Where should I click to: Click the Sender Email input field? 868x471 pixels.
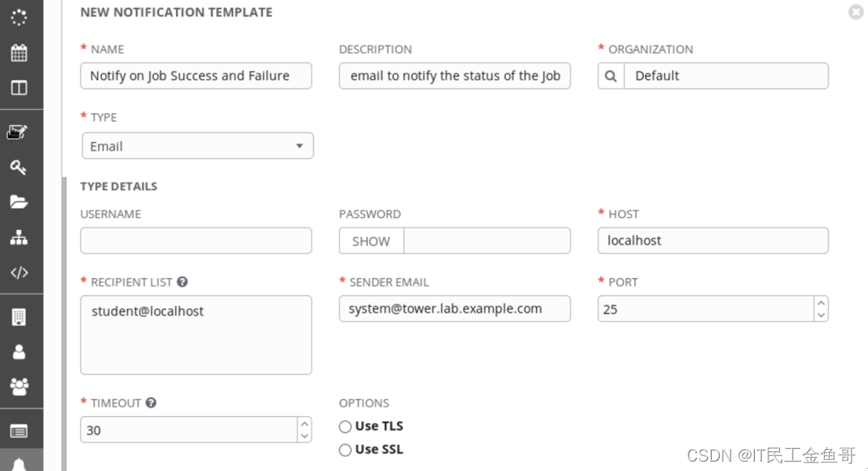coord(454,309)
